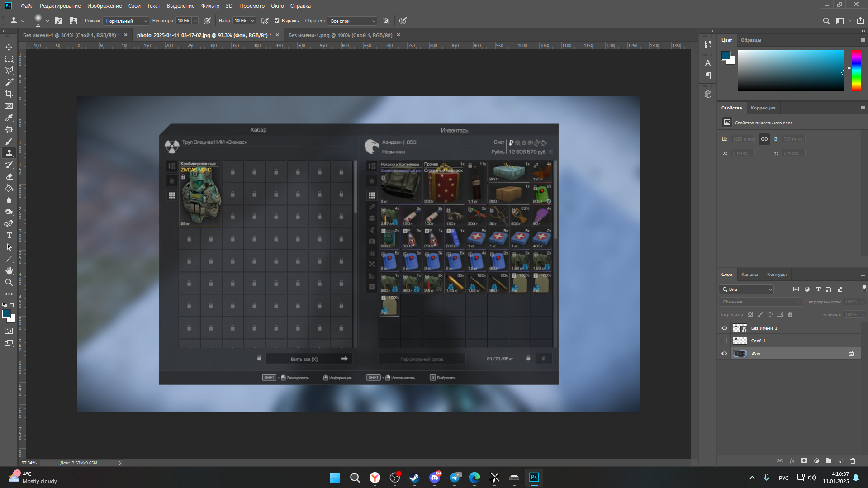Click the Photoshop search magnifier icon

click(826, 21)
